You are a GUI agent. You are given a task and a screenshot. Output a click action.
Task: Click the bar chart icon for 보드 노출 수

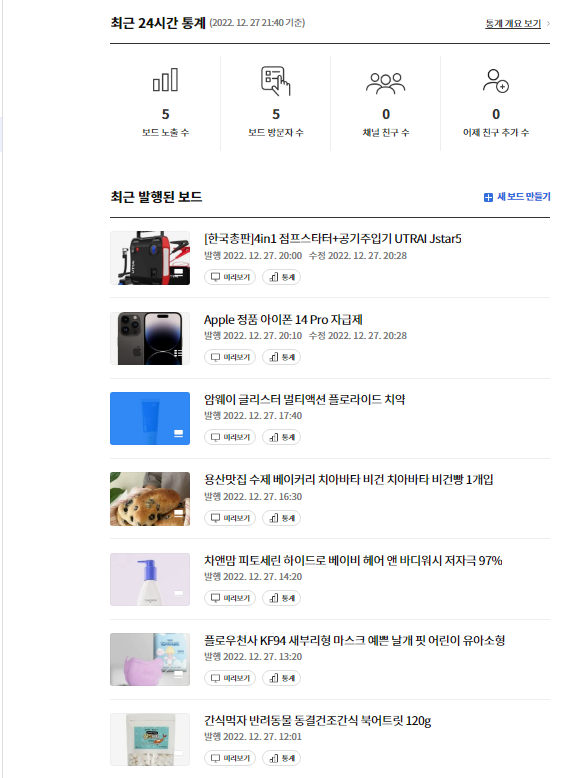(165, 80)
